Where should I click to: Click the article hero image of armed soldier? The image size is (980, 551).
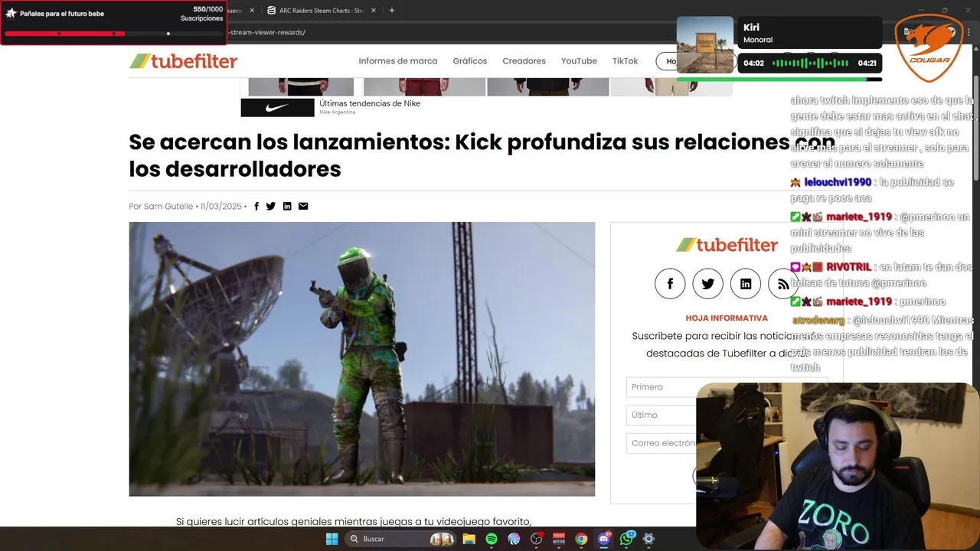[x=361, y=359]
